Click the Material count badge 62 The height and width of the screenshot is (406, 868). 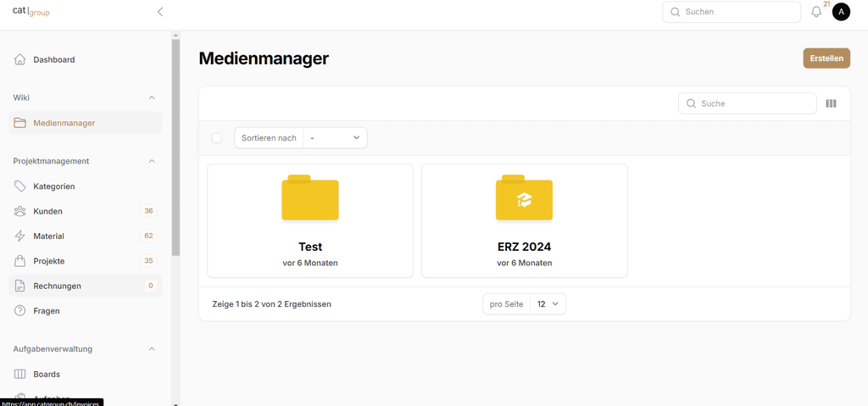tap(148, 236)
